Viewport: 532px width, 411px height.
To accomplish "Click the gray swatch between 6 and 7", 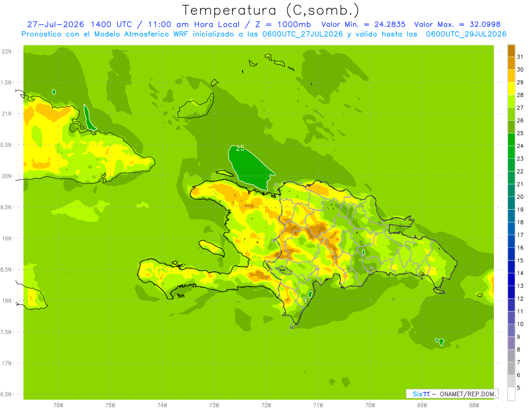I will click(511, 368).
